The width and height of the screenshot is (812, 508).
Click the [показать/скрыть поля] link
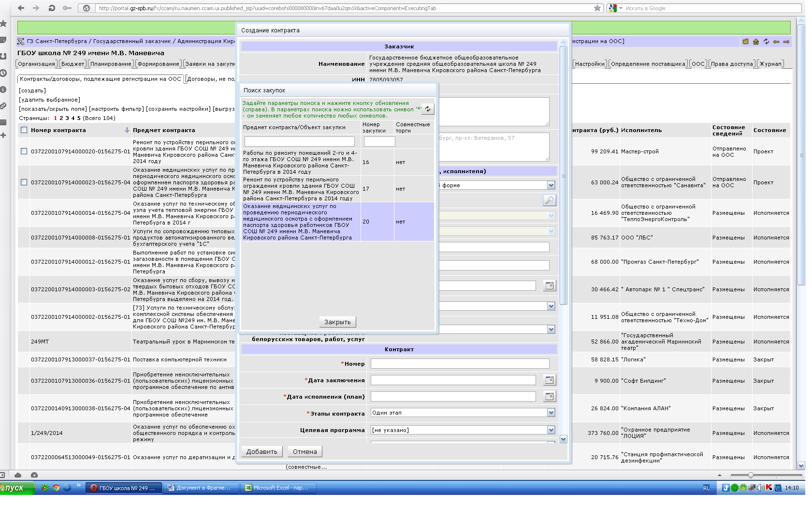[x=53, y=109]
